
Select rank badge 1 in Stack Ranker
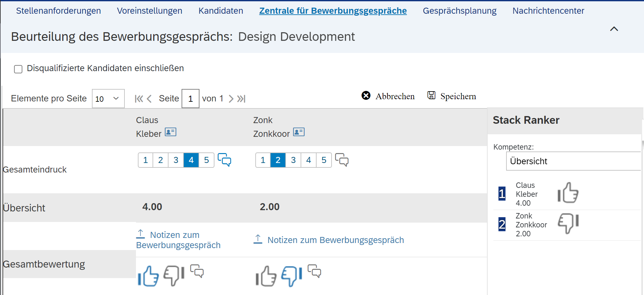[x=502, y=194]
